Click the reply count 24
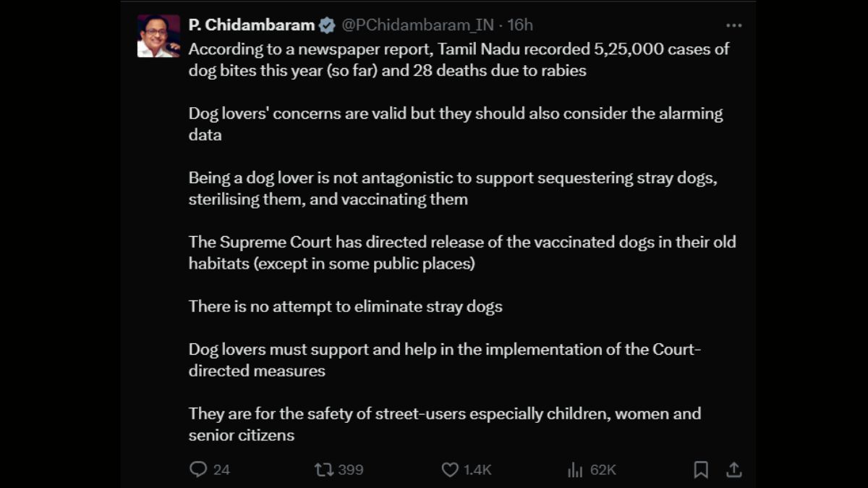Viewport: 868px width, 488px height. [x=221, y=470]
